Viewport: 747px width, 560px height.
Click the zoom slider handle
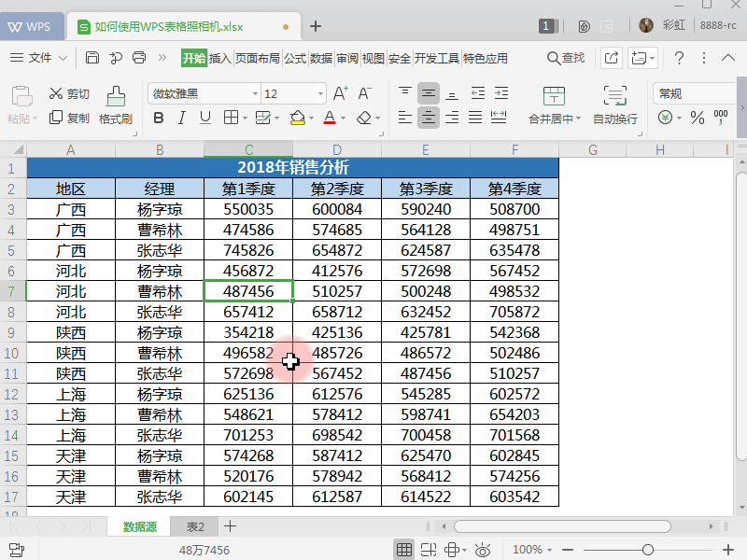pos(647,550)
